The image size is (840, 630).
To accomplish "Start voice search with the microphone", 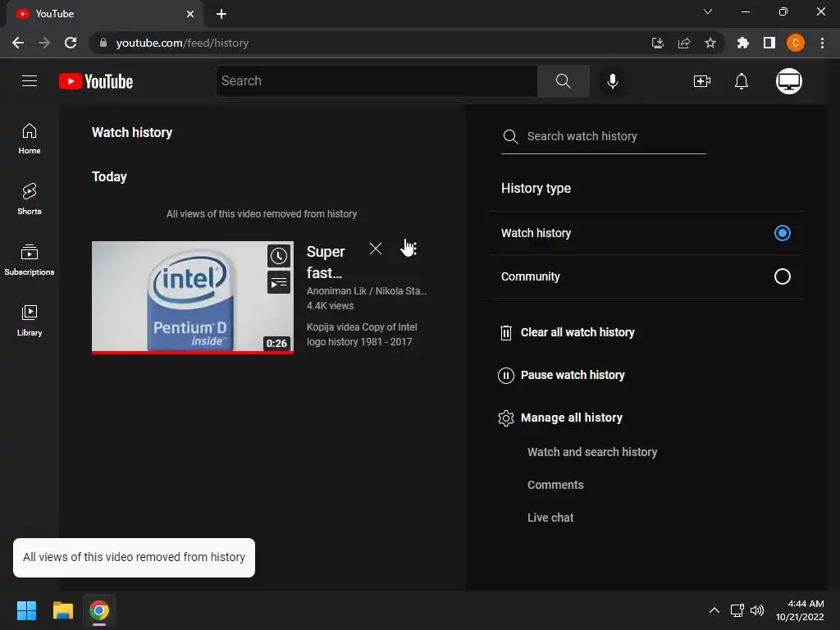I will coord(612,81).
